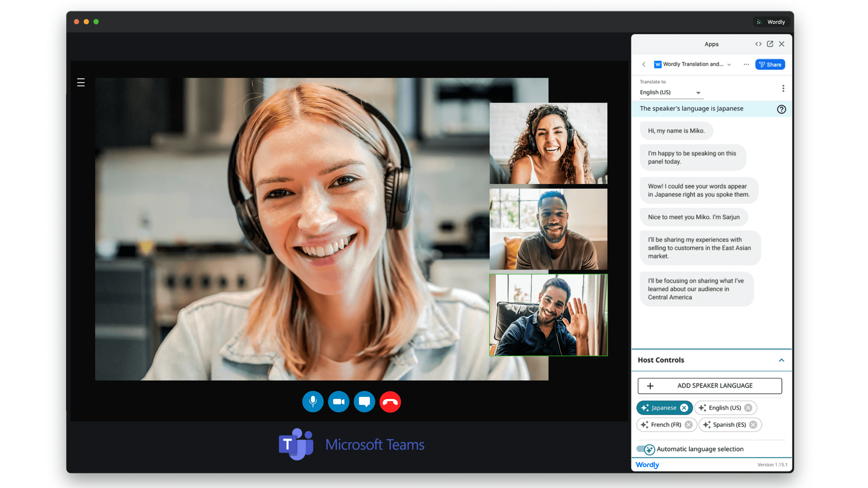
Task: Toggle the camera video button
Action: point(338,401)
